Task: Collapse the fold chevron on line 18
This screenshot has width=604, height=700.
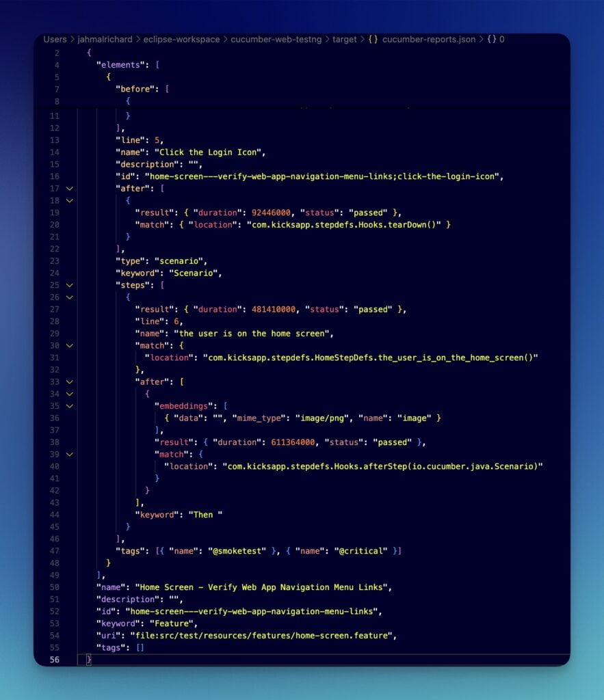Action: pos(70,200)
